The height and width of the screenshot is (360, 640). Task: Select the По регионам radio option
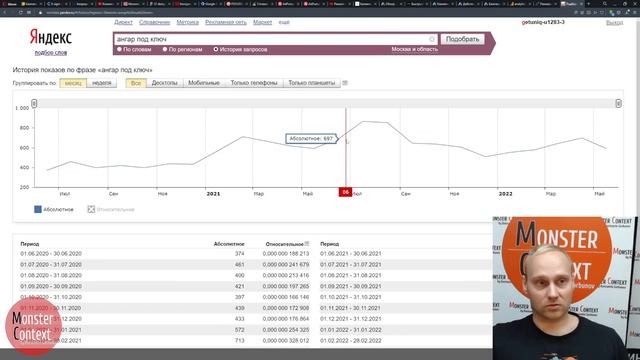(x=165, y=49)
